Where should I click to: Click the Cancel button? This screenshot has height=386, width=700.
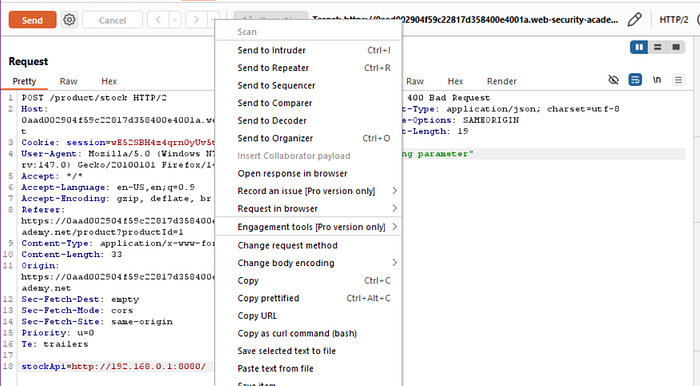[x=112, y=20]
